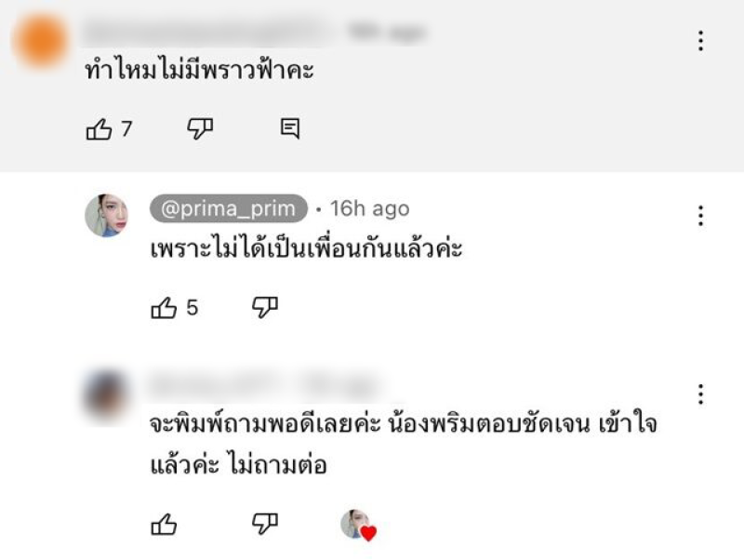Open the @prima_prim profile picture

click(107, 216)
